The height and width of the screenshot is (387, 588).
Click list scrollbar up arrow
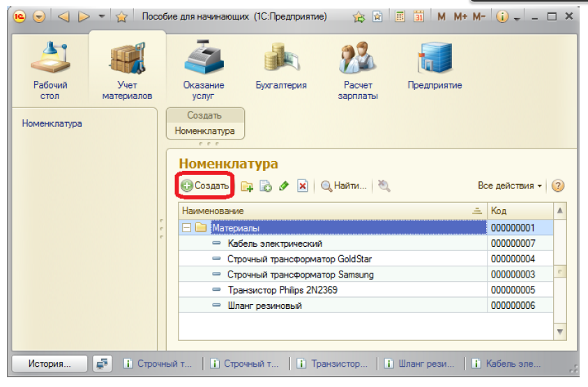pyautogui.click(x=560, y=211)
